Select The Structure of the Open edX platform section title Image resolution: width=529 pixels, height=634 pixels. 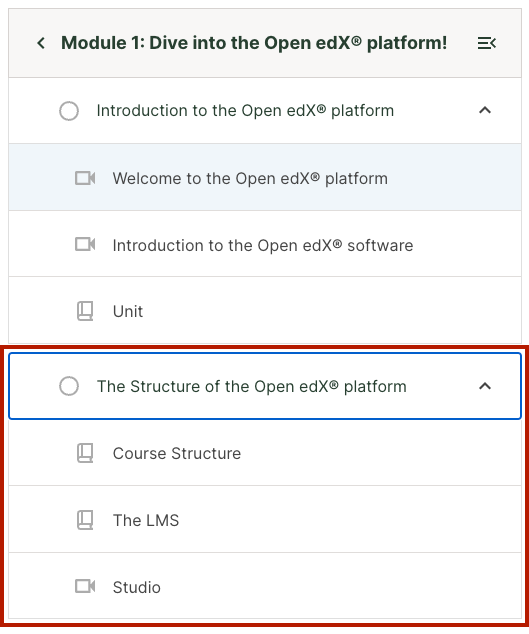(x=252, y=387)
